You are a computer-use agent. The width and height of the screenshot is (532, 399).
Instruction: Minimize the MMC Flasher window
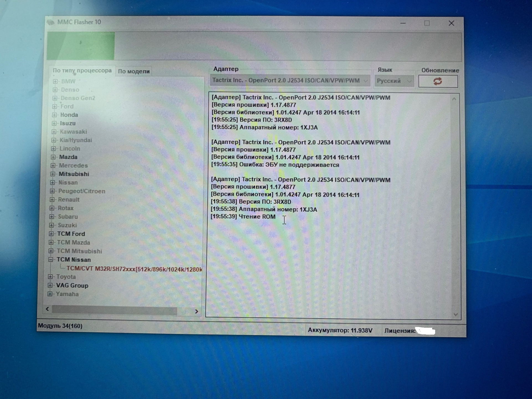pyautogui.click(x=403, y=23)
